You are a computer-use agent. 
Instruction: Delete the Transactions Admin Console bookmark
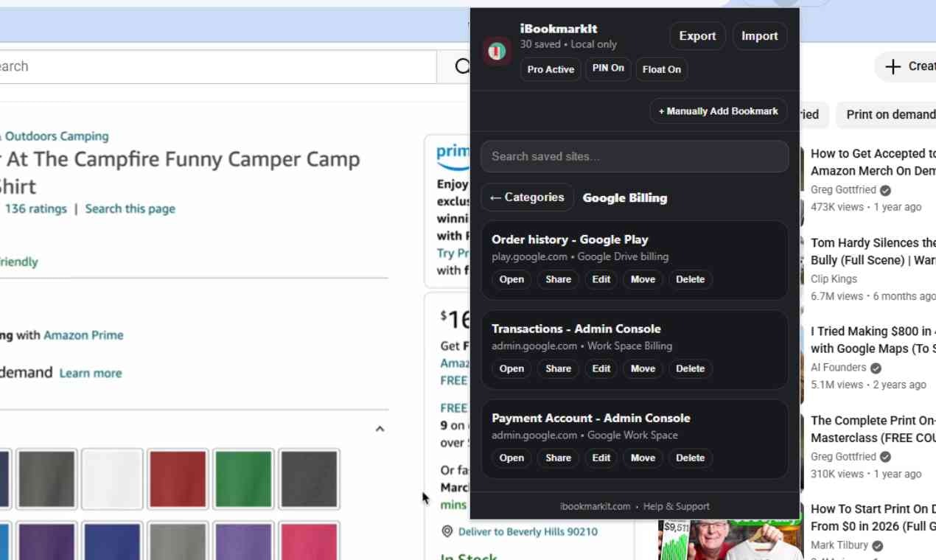click(x=690, y=368)
